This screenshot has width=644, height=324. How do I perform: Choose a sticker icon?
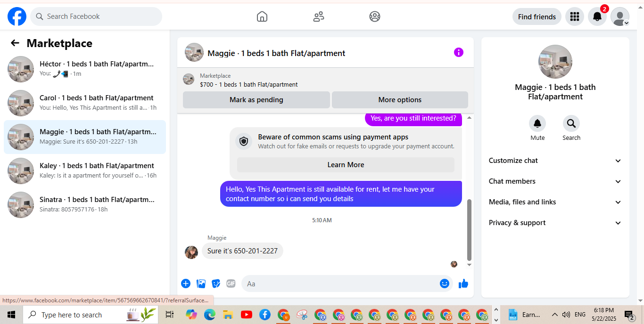(216, 283)
